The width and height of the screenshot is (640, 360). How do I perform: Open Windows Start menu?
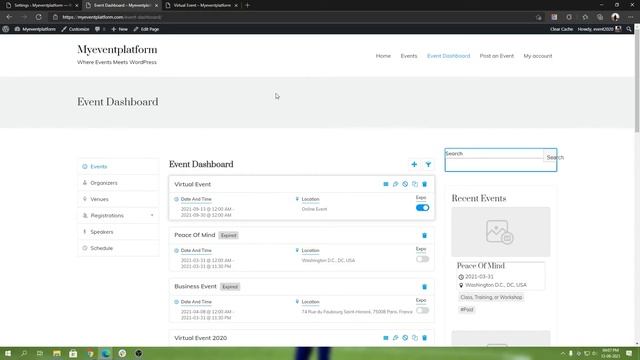[8, 353]
